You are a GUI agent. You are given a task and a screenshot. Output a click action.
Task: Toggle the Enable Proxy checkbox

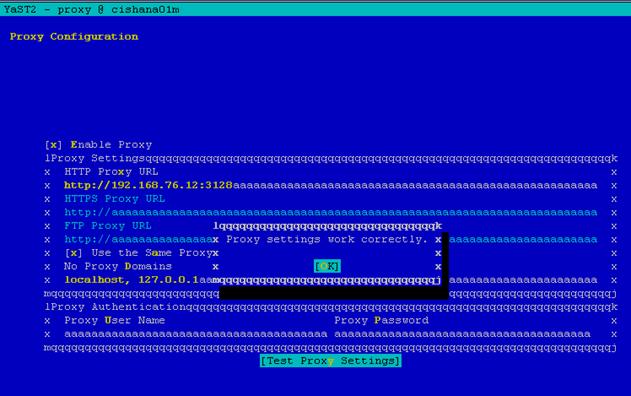[x=98, y=145]
